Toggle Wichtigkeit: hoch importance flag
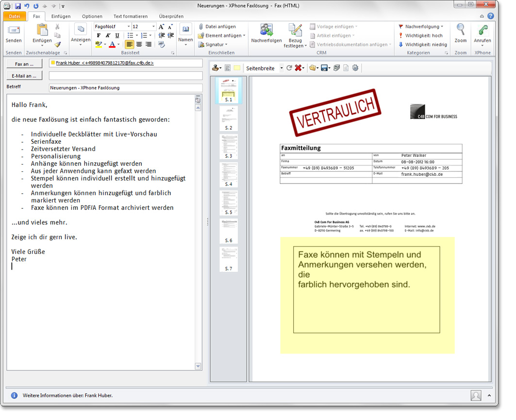 pos(420,35)
